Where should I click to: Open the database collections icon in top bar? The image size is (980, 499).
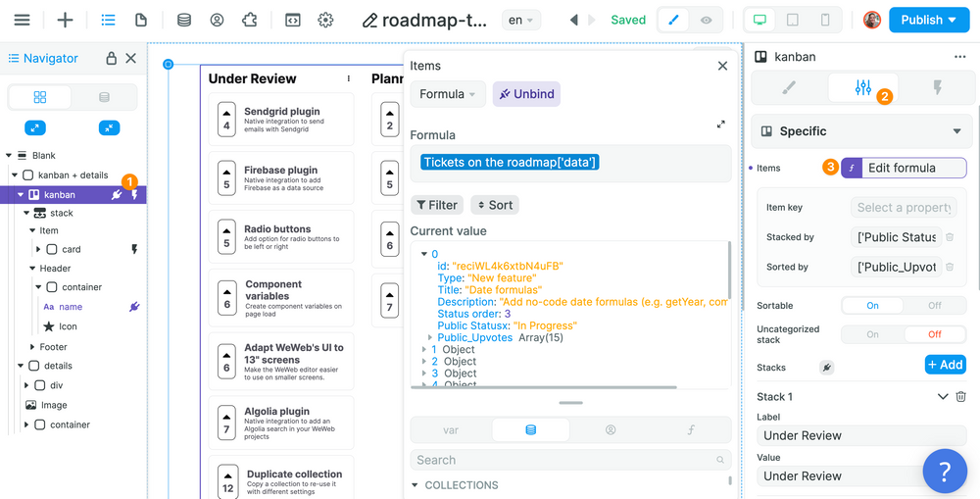tap(183, 20)
